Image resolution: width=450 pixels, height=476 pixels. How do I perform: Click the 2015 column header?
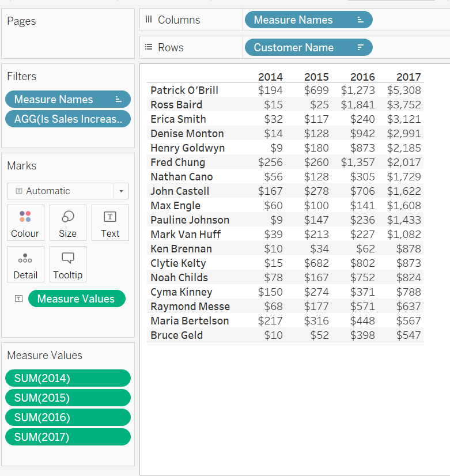coord(316,77)
